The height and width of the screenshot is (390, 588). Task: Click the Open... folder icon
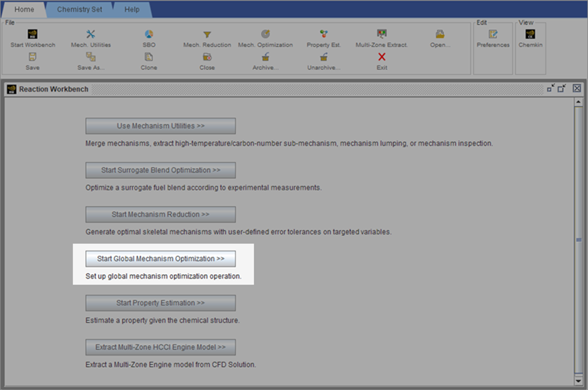click(x=440, y=34)
